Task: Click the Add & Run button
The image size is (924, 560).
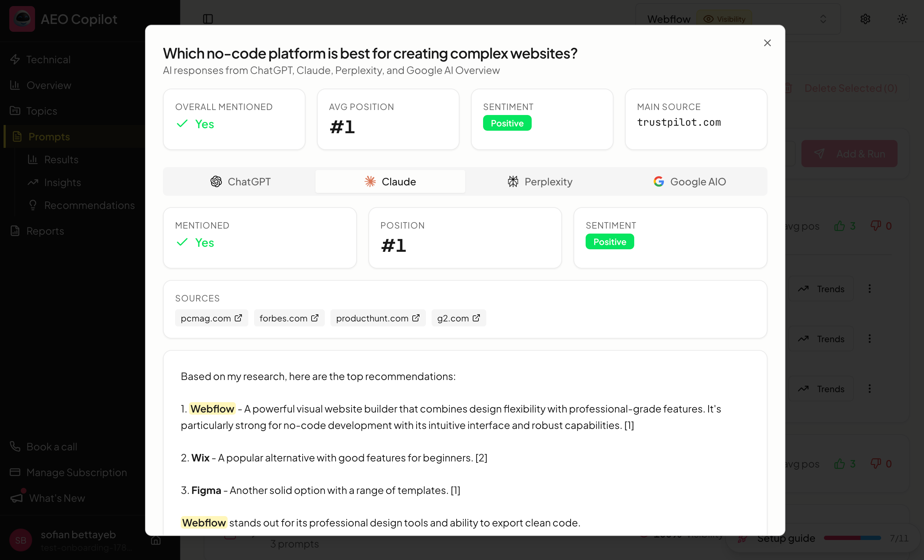Action: click(x=849, y=154)
